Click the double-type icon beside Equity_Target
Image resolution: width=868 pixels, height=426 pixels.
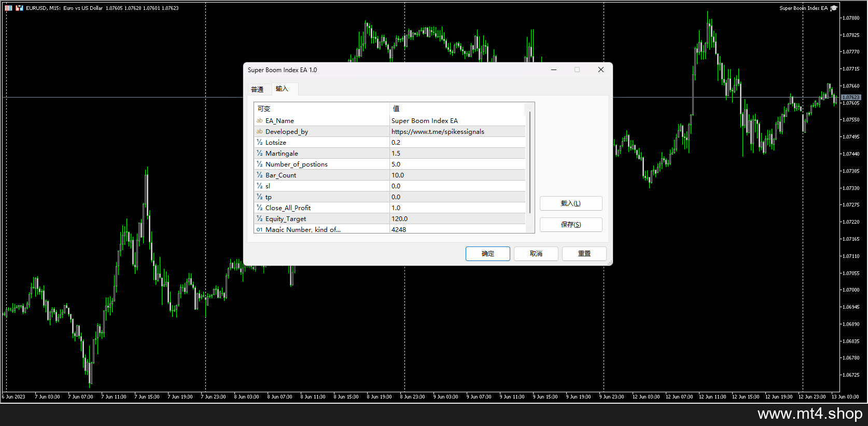259,219
